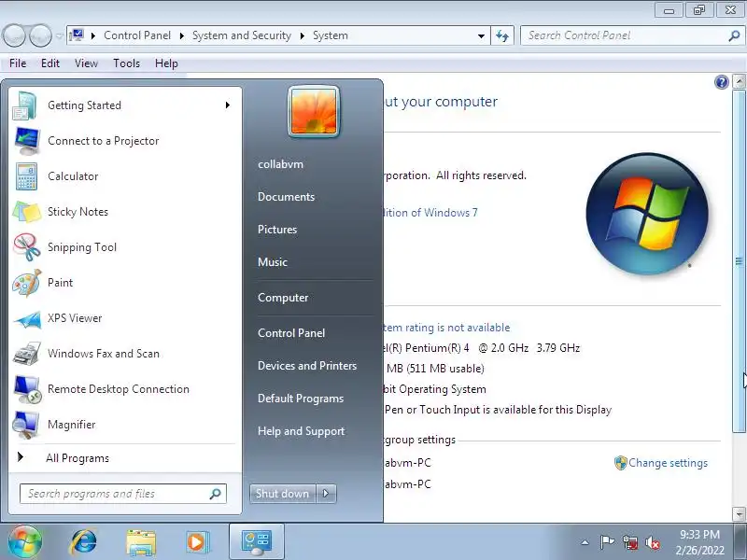Click the scrollbar up arrow

click(x=739, y=81)
